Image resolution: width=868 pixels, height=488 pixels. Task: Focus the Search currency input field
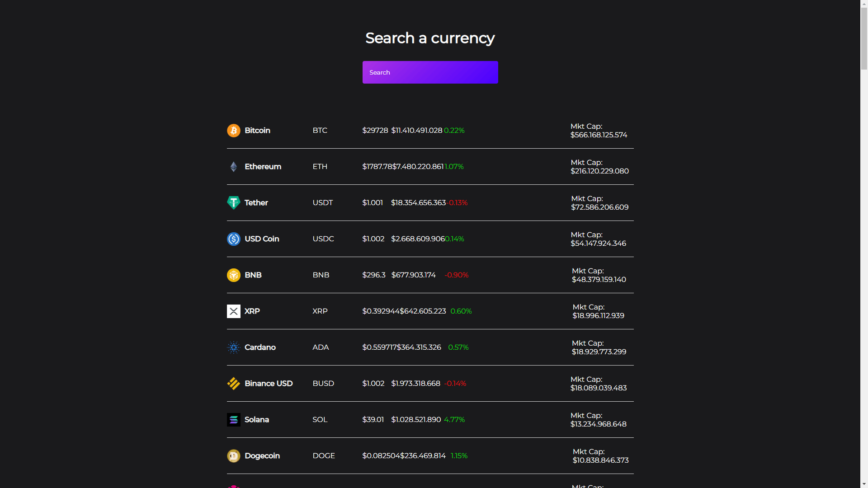(430, 72)
